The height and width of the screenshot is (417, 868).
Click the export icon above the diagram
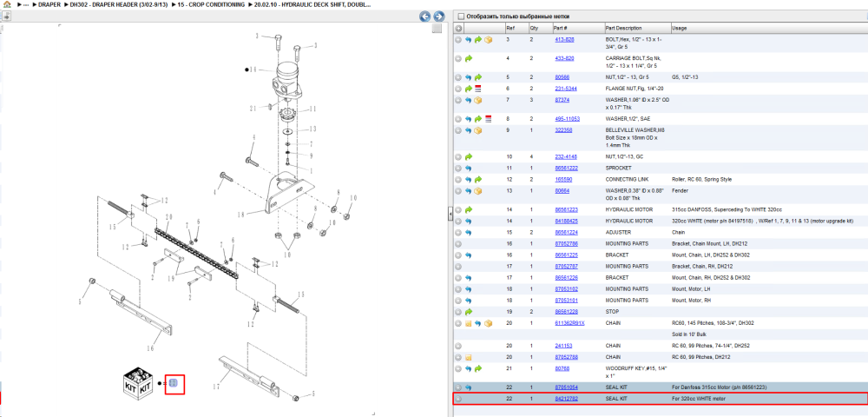coord(7,16)
